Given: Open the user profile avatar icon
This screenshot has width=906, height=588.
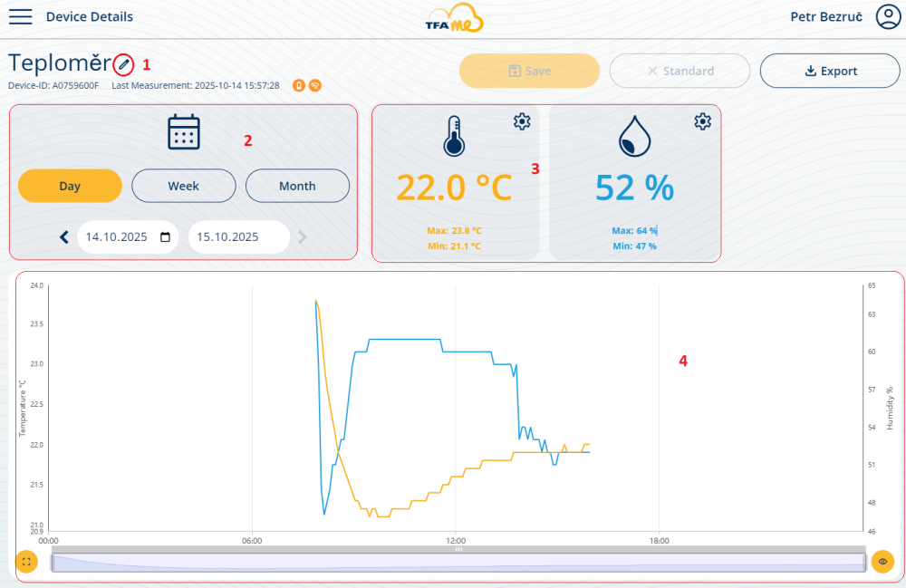Looking at the screenshot, I should click(887, 17).
